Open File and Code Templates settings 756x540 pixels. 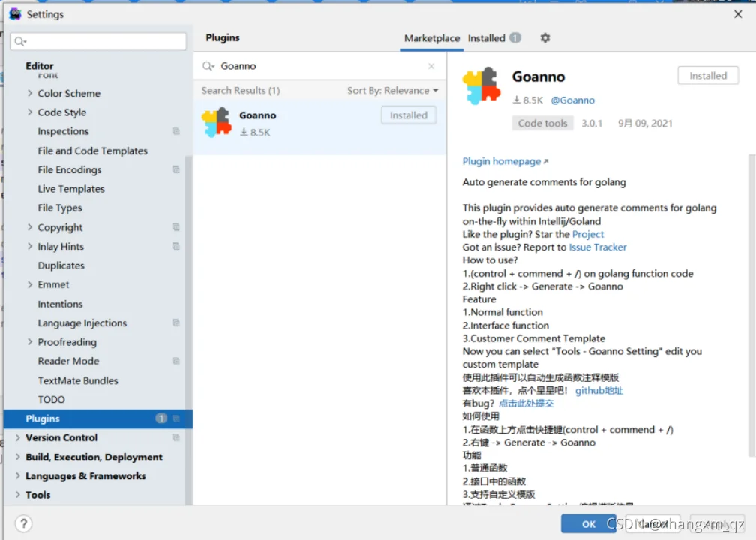[92, 151]
